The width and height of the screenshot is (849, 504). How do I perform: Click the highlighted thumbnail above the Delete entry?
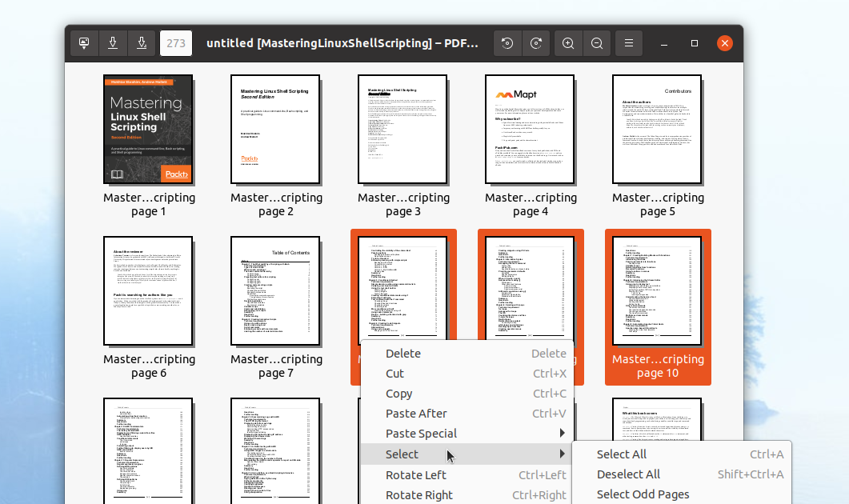pyautogui.click(x=402, y=287)
